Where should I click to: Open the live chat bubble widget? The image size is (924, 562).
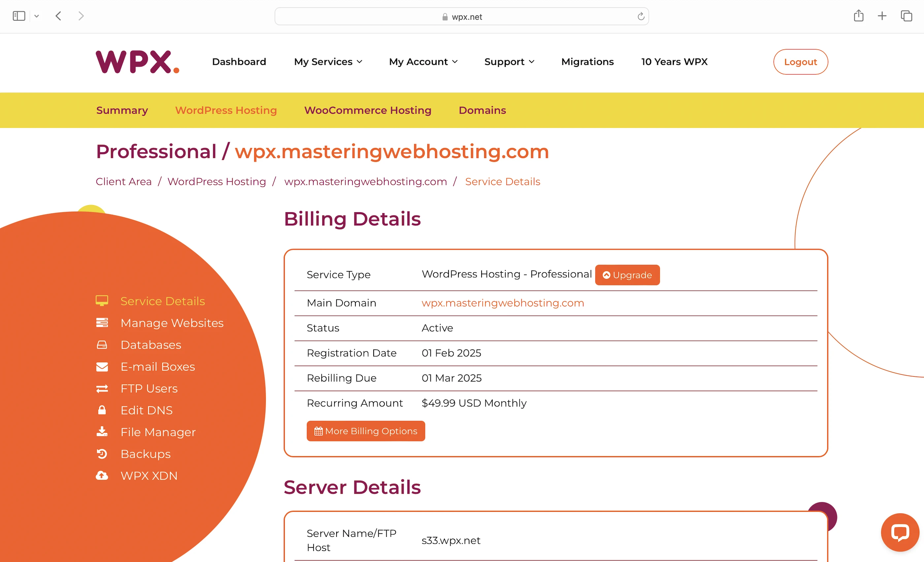click(900, 532)
